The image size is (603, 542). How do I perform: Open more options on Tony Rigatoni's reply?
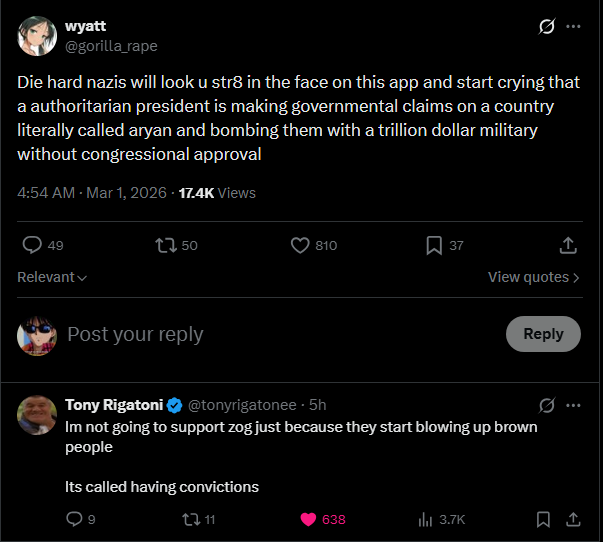point(573,405)
